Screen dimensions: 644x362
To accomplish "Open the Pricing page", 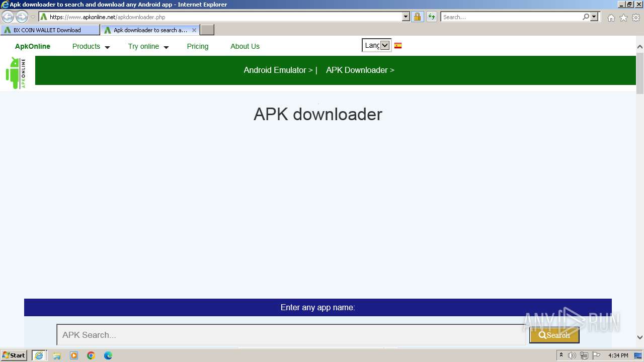I will coord(198,46).
